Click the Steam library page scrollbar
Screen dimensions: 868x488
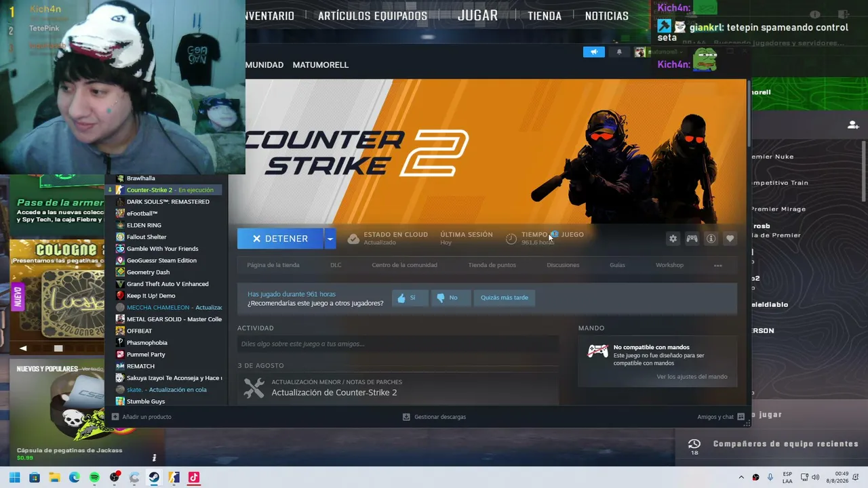click(x=749, y=113)
